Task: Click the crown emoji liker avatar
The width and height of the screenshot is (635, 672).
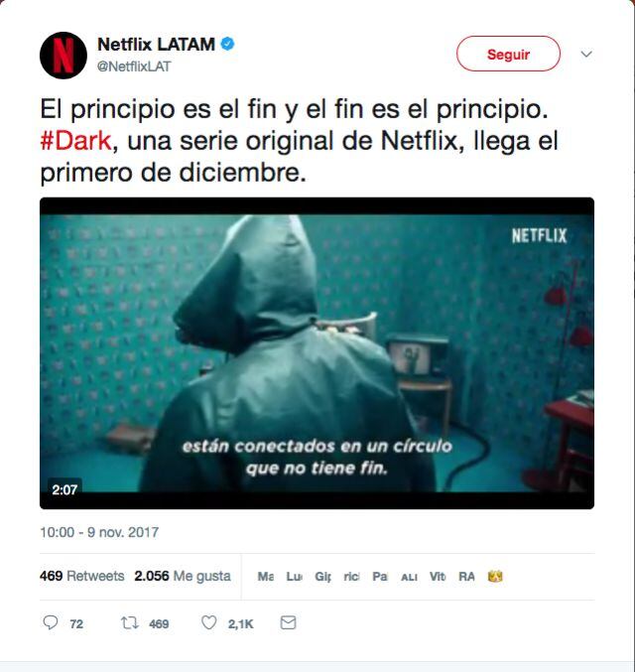Action: pyautogui.click(x=495, y=577)
